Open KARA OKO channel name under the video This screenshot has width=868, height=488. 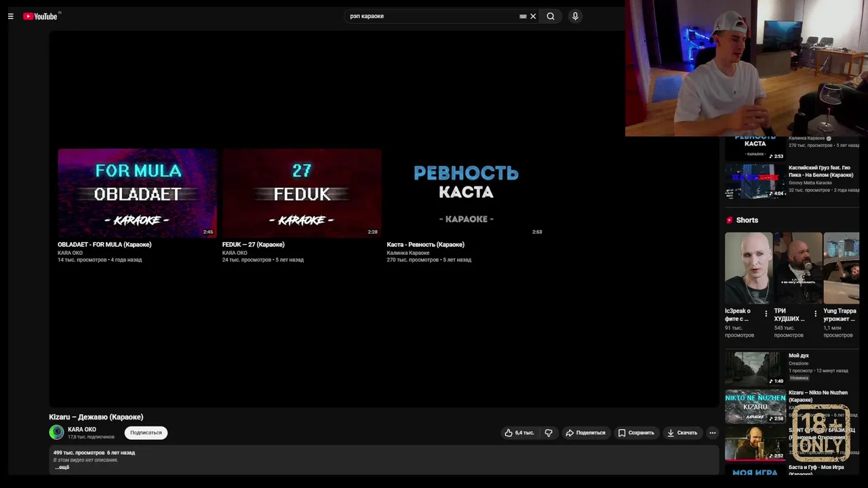[82, 429]
